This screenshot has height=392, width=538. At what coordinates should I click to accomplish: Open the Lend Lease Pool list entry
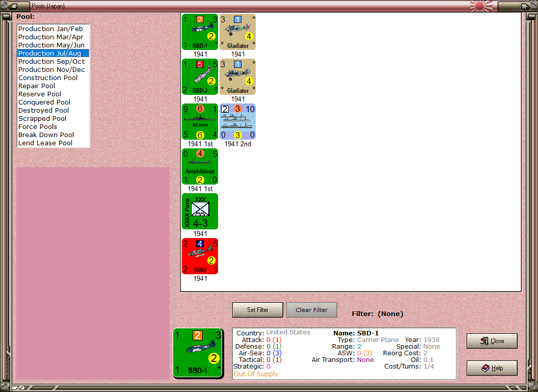coord(53,143)
